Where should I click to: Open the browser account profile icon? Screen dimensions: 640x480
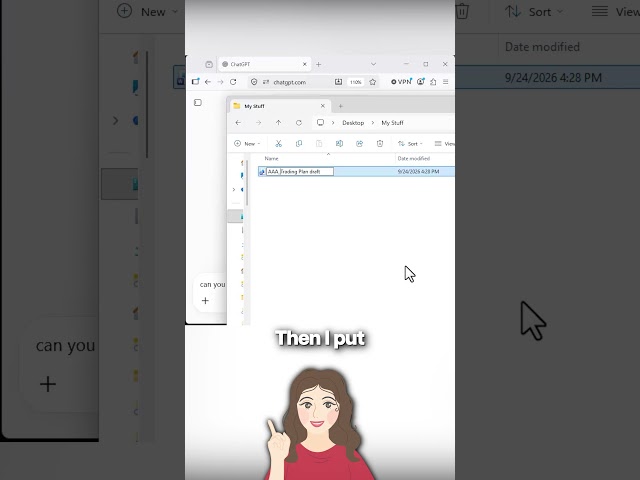[x=421, y=82]
